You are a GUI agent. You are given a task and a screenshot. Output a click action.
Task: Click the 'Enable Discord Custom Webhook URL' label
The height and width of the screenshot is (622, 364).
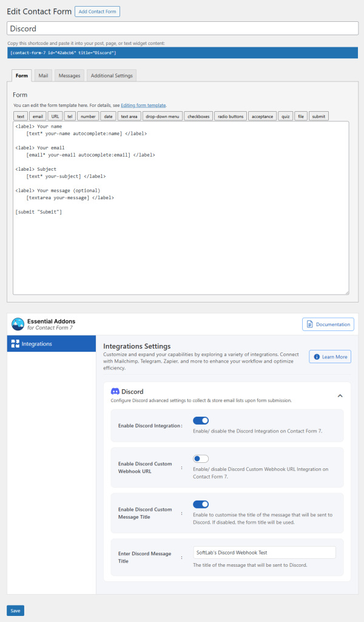145,467
